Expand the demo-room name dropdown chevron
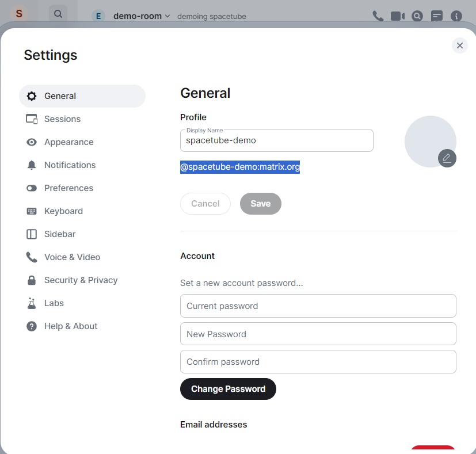Viewport: 476px width, 454px height. 167,16
